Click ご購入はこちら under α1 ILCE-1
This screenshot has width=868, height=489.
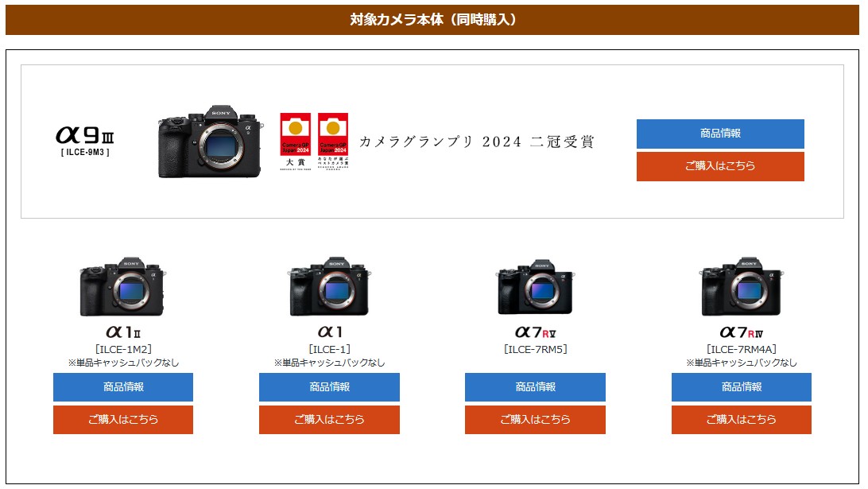pos(329,419)
